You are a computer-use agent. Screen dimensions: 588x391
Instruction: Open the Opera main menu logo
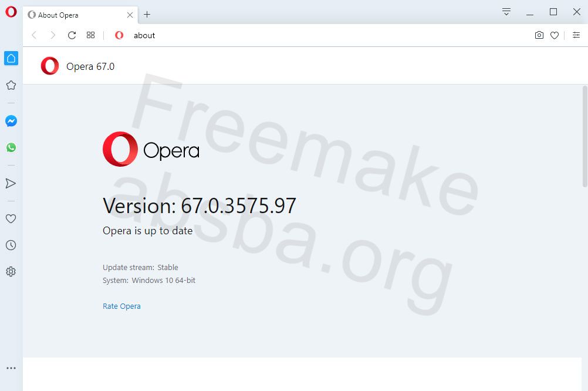pos(11,12)
